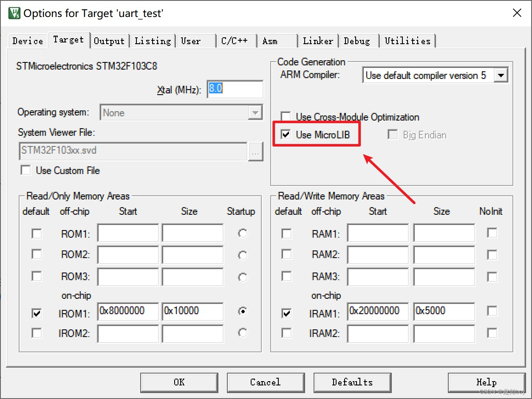532x399 pixels.
Task: Open the Linker tab
Action: 318,41
